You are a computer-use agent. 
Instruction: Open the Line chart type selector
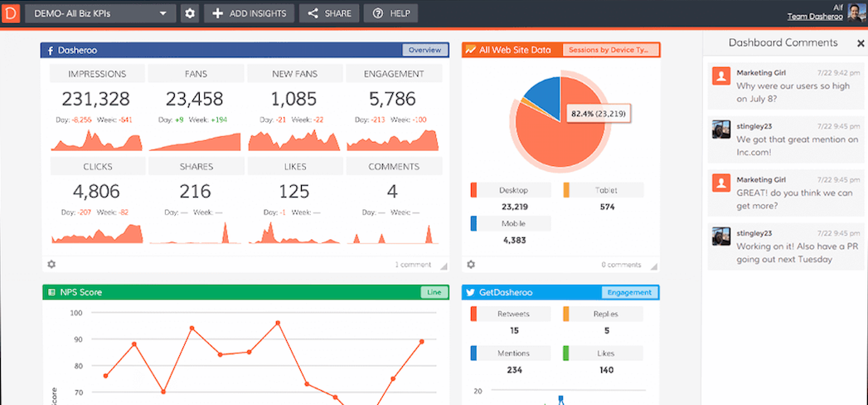click(434, 292)
